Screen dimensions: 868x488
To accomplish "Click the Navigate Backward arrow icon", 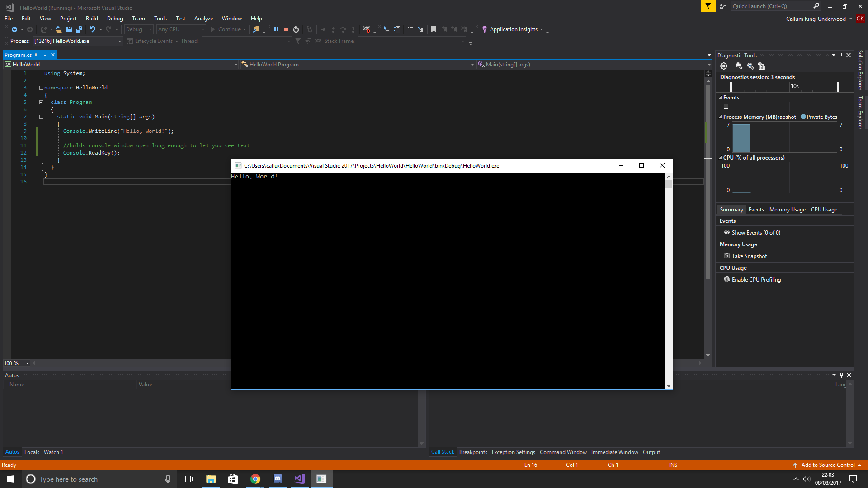I will (x=14, y=29).
